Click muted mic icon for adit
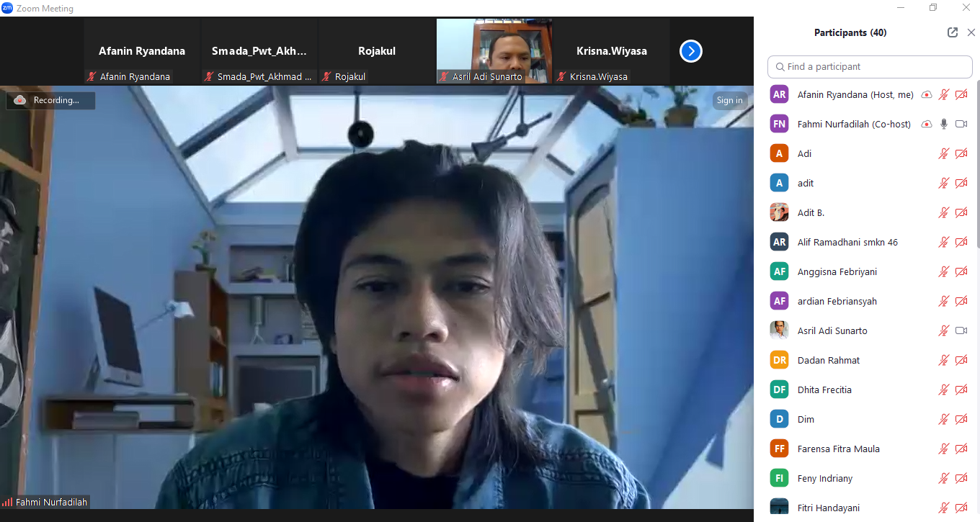980x522 pixels. 944,183
